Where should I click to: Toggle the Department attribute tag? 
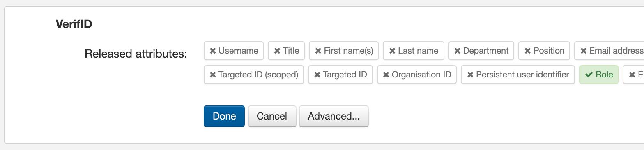pyautogui.click(x=481, y=51)
